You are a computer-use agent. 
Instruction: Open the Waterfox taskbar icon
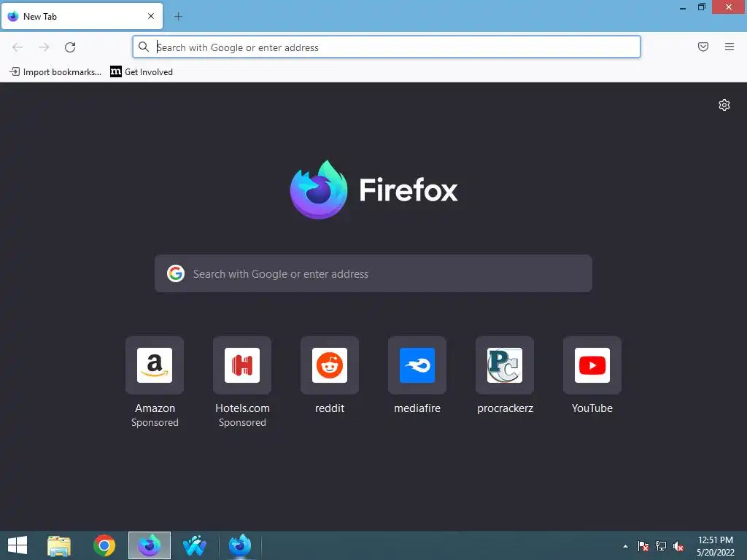[x=194, y=545]
